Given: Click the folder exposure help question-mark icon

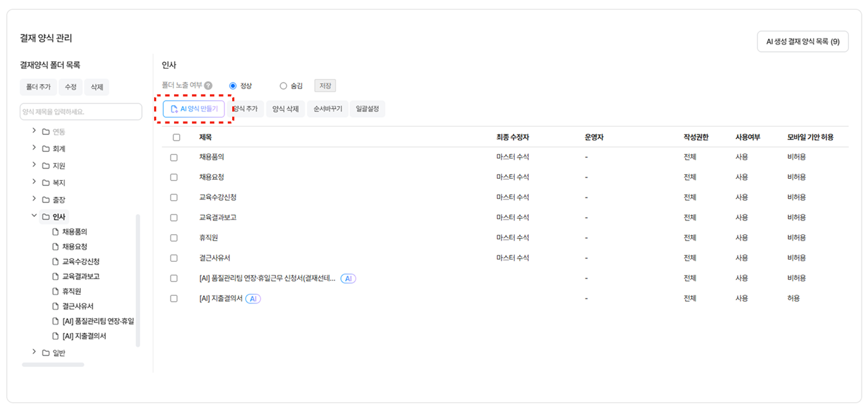Looking at the screenshot, I should coord(208,86).
